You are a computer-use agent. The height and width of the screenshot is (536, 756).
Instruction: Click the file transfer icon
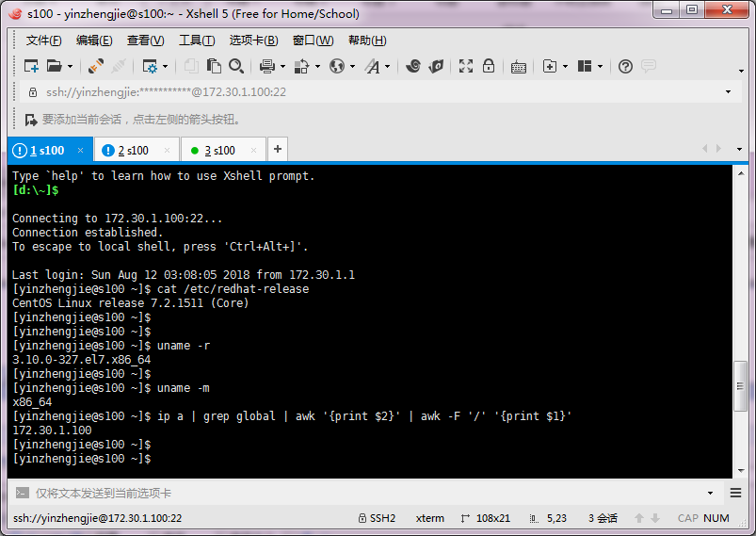tap(302, 66)
